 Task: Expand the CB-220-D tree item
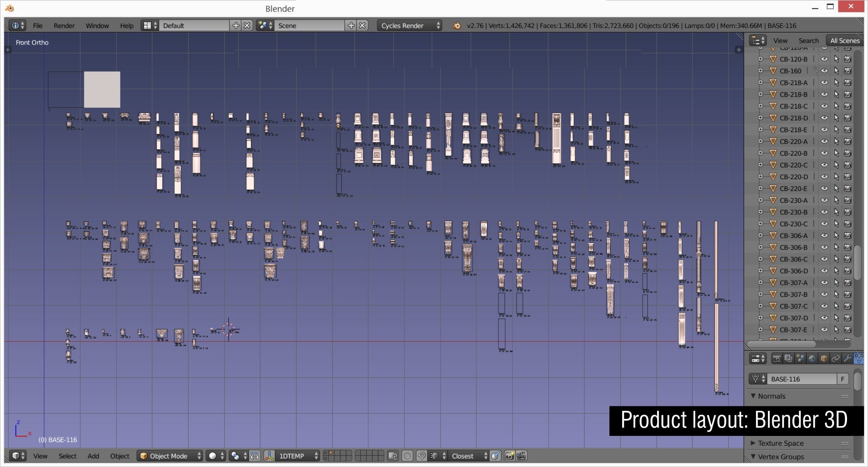[x=760, y=177]
